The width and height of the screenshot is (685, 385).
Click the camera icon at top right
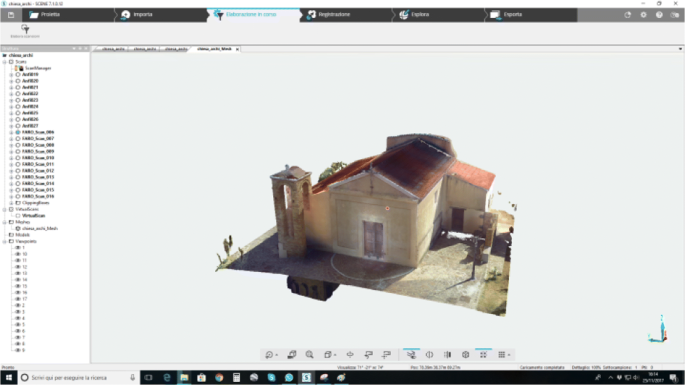(675, 15)
